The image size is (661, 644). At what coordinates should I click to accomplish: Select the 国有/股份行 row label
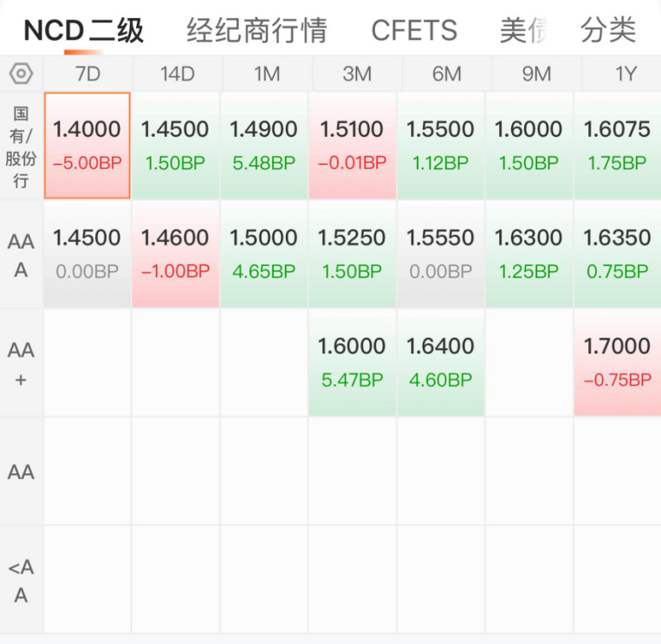(x=21, y=146)
